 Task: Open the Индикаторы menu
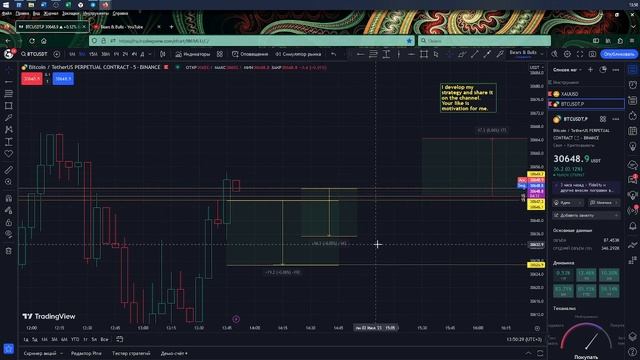(x=193, y=54)
